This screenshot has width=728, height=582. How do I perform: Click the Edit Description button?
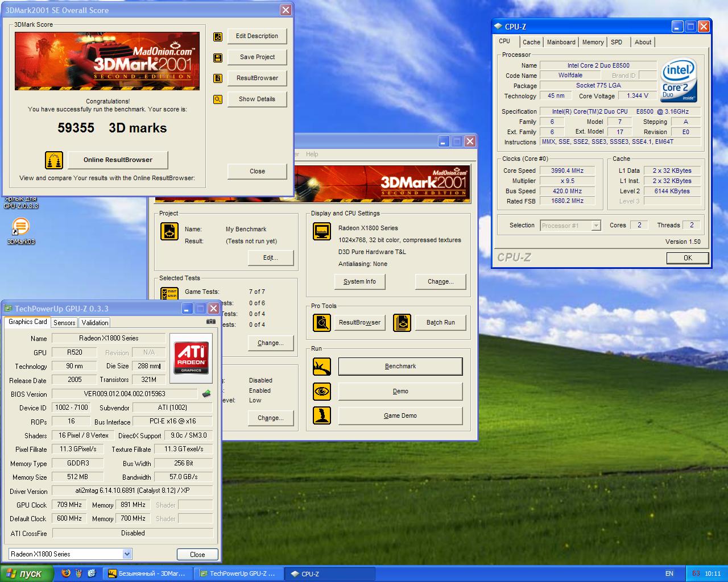click(x=257, y=36)
